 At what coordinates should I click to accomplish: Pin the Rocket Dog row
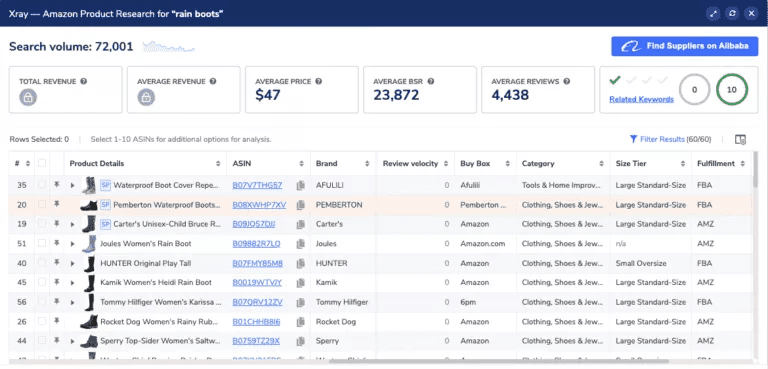(x=57, y=321)
